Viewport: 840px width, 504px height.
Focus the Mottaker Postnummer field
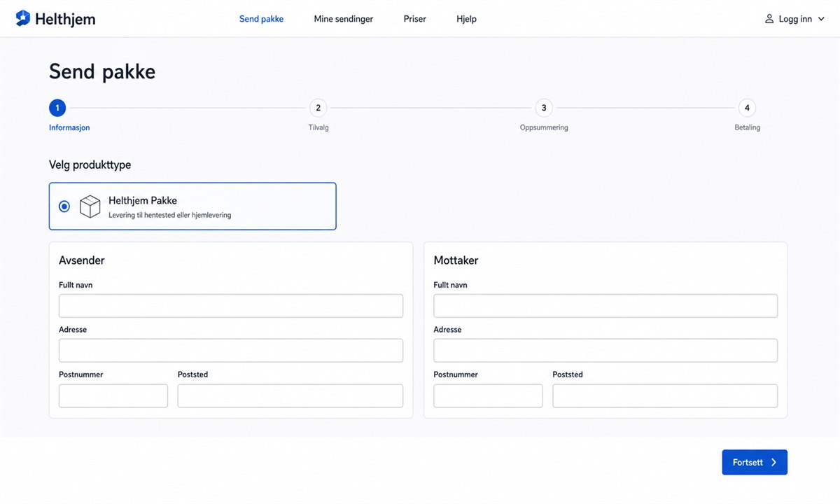[488, 395]
